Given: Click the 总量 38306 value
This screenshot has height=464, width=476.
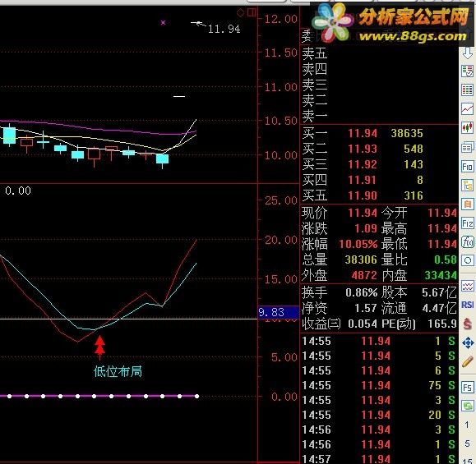Looking at the screenshot, I should pos(361,260).
